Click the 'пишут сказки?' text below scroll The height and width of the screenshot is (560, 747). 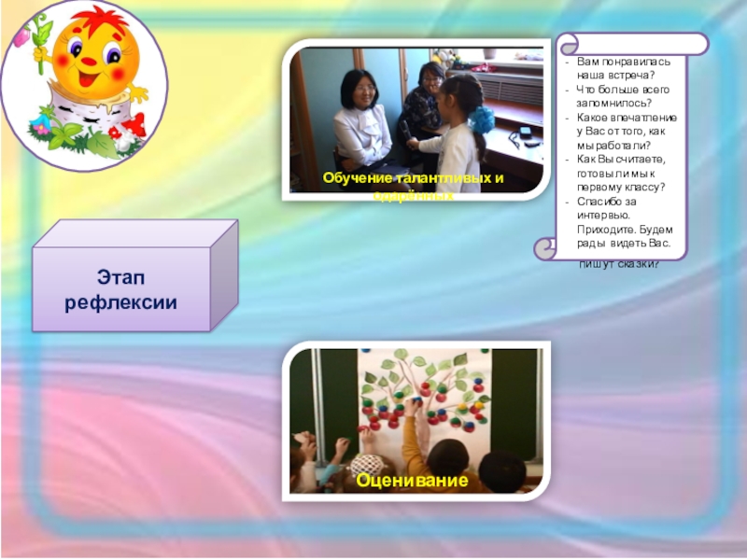click(x=619, y=264)
